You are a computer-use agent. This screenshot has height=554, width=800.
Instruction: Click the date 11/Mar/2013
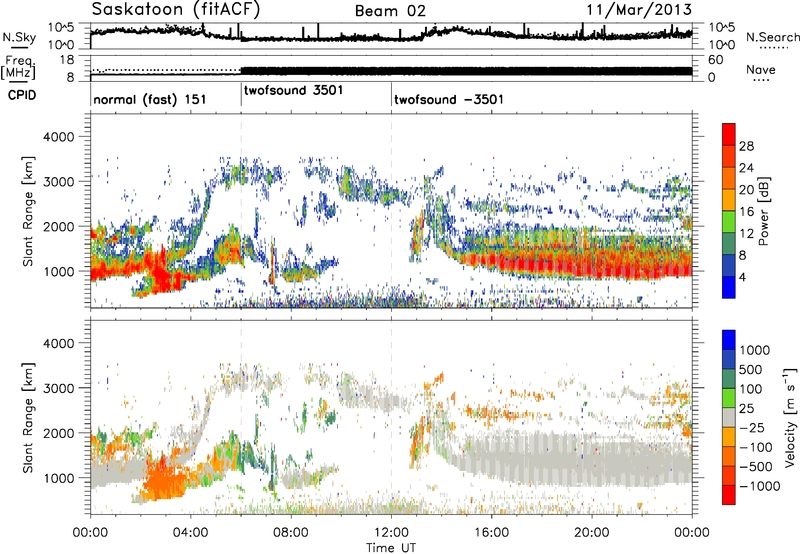point(639,9)
